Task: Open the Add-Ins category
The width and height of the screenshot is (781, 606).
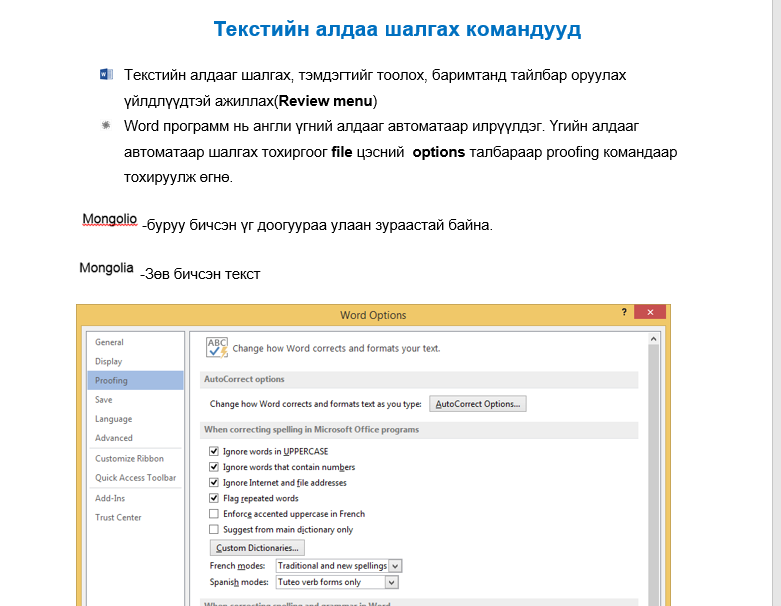Action: click(135, 498)
